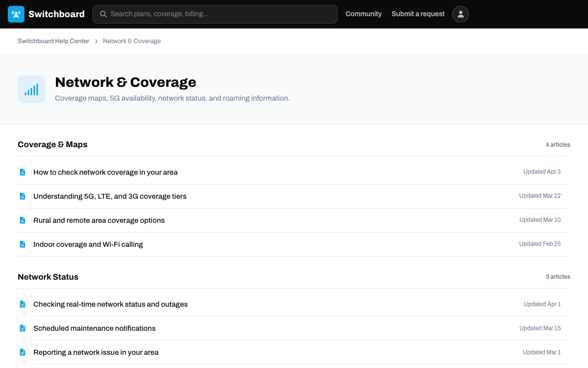The width and height of the screenshot is (588, 368).
Task: Click the 'Coverage & Maps' section heading
Action: [52, 144]
